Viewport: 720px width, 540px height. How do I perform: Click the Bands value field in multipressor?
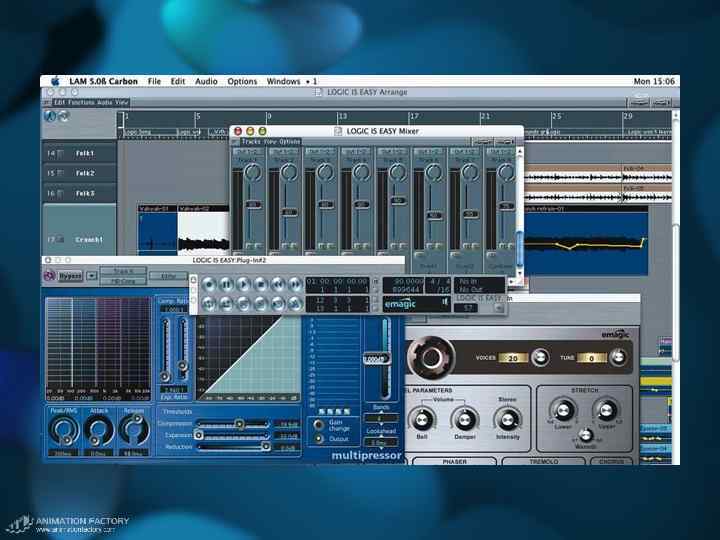[x=381, y=418]
